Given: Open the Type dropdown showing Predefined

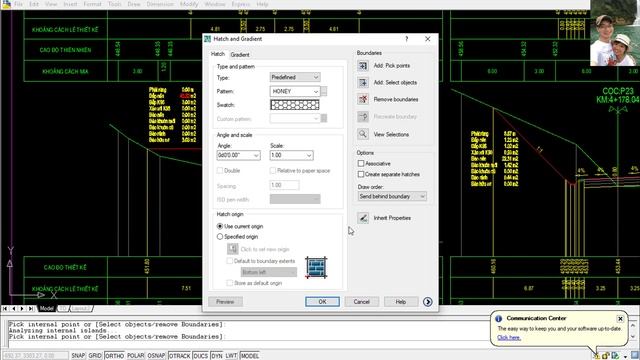Looking at the screenshot, I should pyautogui.click(x=295, y=77).
